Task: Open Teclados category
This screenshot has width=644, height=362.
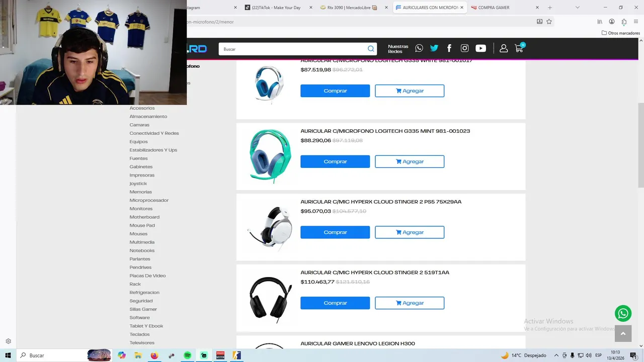Action: pos(139,334)
